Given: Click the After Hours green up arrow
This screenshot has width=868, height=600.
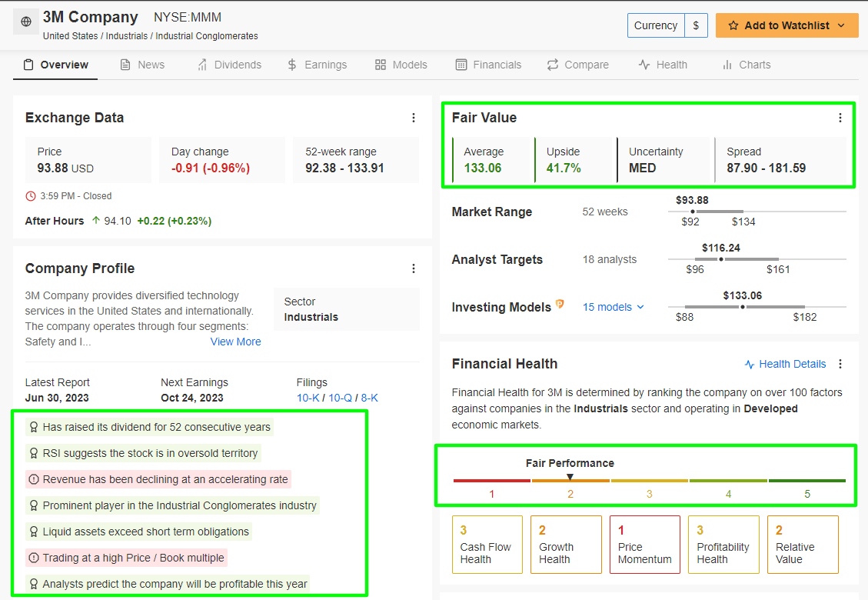Looking at the screenshot, I should (x=96, y=221).
